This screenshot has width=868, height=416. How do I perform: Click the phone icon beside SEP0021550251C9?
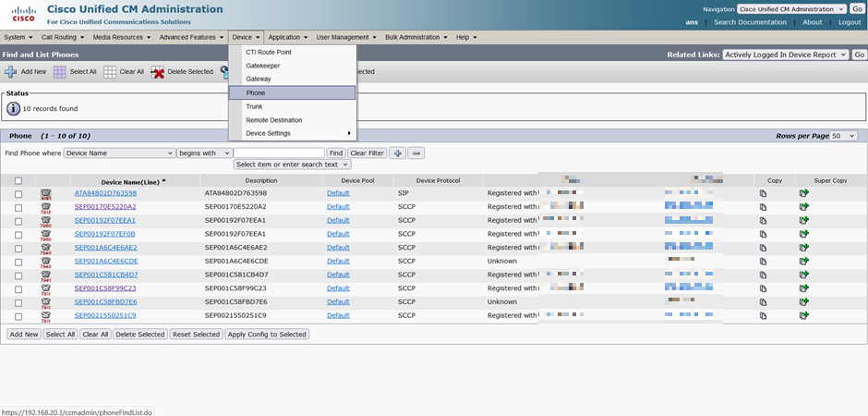[x=45, y=316]
